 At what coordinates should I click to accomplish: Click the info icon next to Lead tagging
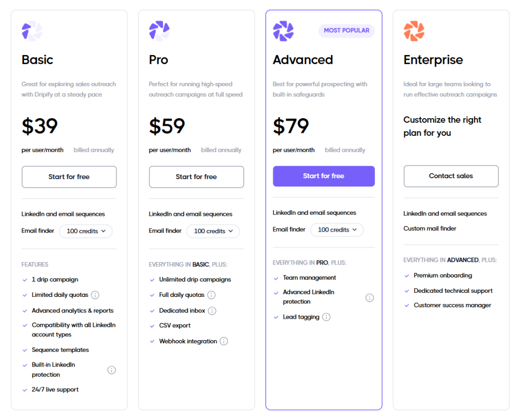(326, 316)
